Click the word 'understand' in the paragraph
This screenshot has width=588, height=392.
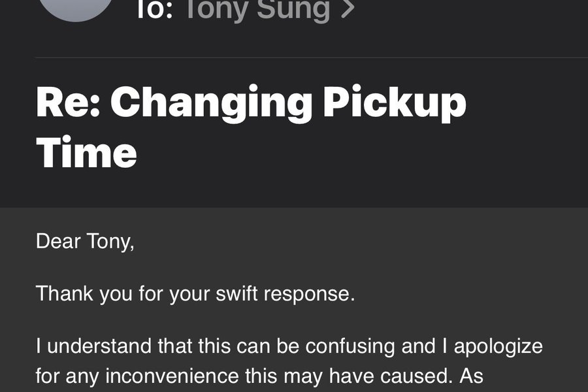(99, 346)
